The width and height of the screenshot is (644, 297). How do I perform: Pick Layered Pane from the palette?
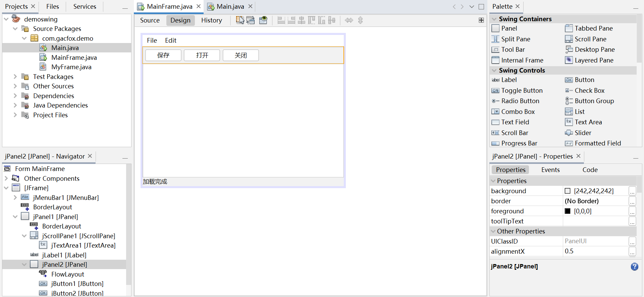[589, 60]
